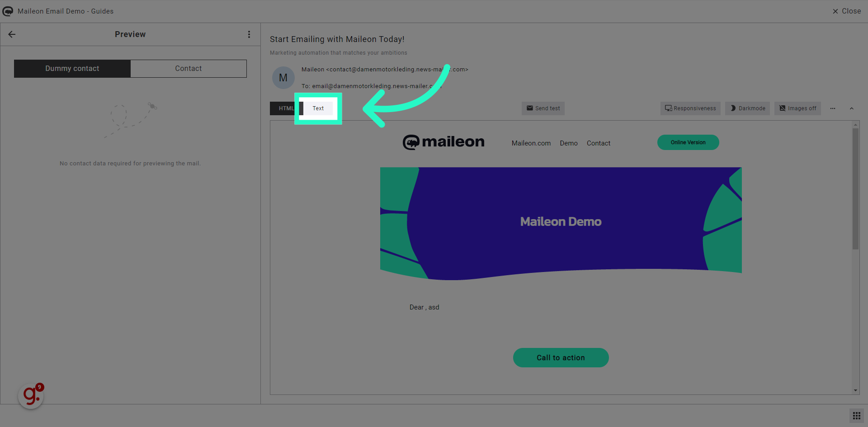
Task: Open the apps grid icon at the bottom right
Action: tap(856, 416)
